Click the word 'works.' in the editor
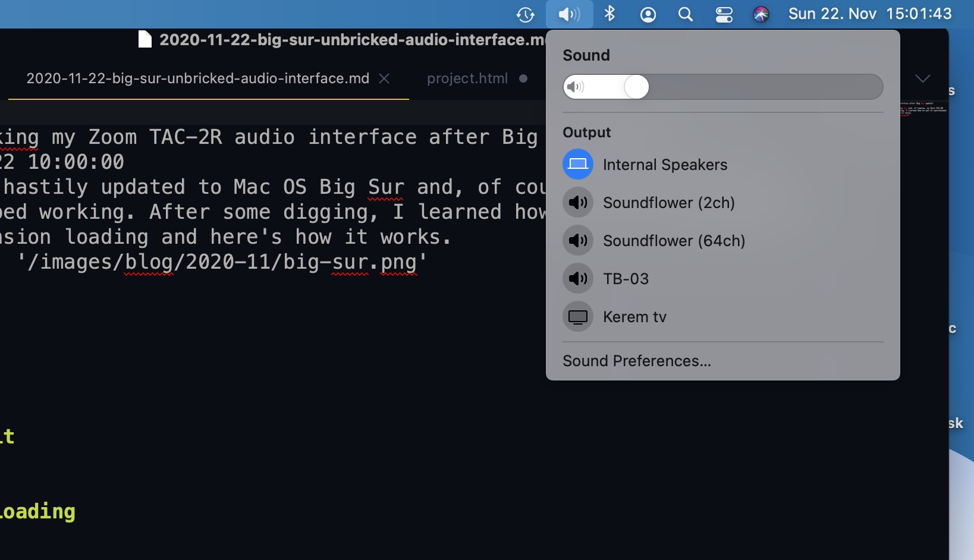Viewport: 974px width, 560px height. coord(416,237)
